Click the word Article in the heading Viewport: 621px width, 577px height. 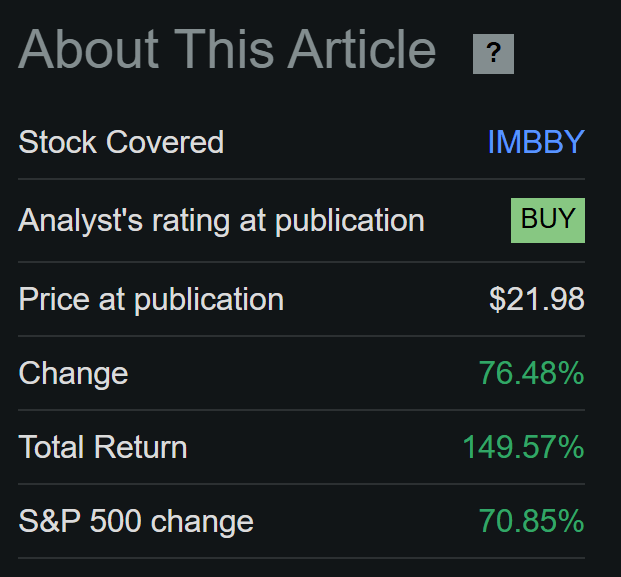(362, 50)
